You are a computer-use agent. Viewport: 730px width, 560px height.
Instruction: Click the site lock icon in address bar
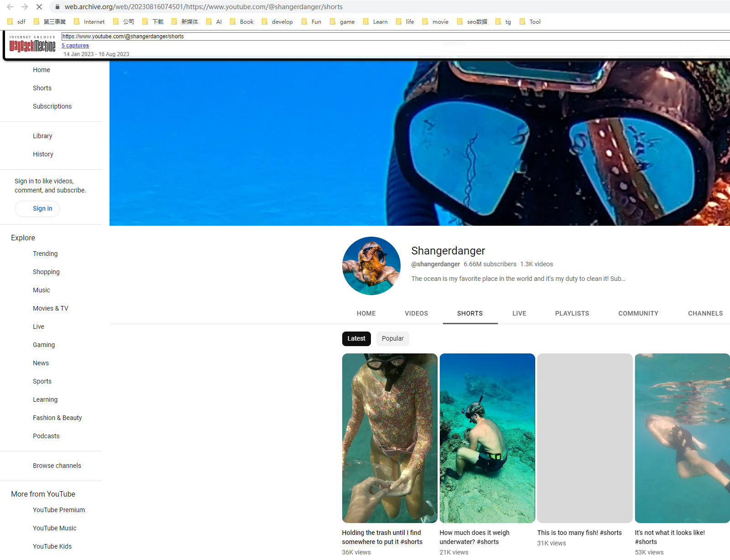pyautogui.click(x=57, y=7)
